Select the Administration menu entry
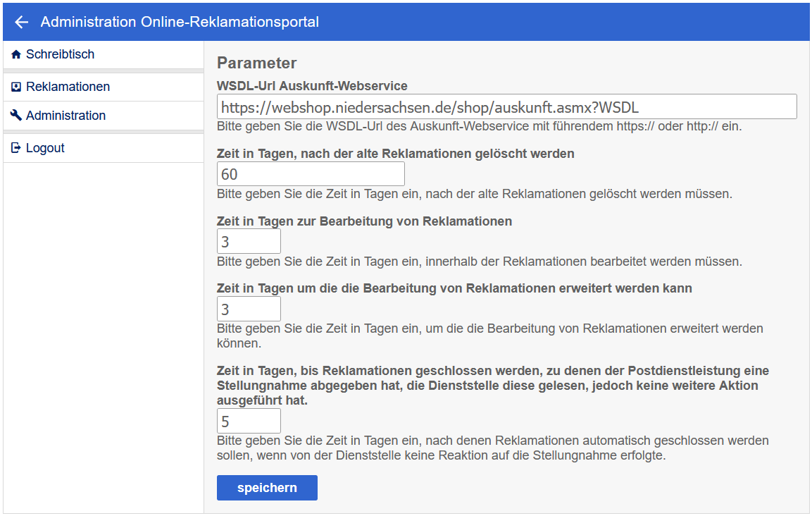The height and width of the screenshot is (516, 812). click(x=65, y=116)
